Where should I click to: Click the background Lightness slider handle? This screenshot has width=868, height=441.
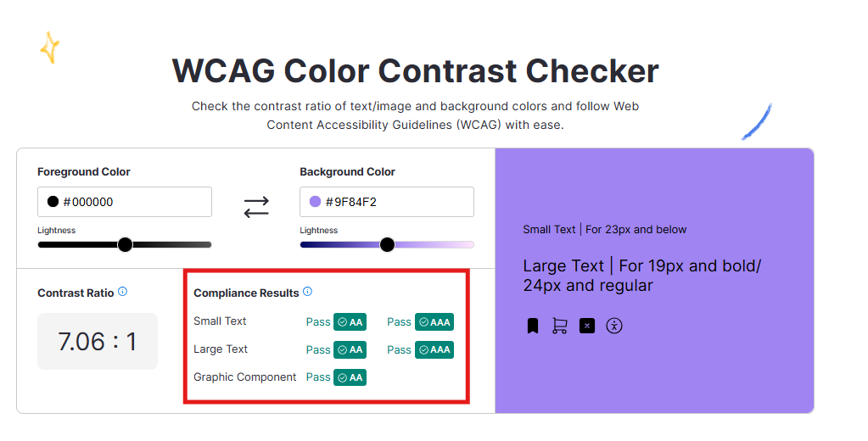pos(388,245)
